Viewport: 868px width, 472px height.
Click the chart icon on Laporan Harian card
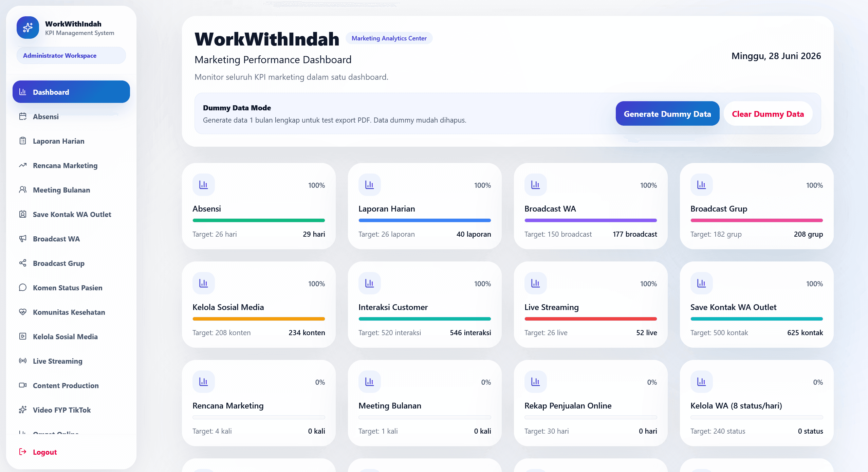[x=370, y=185]
